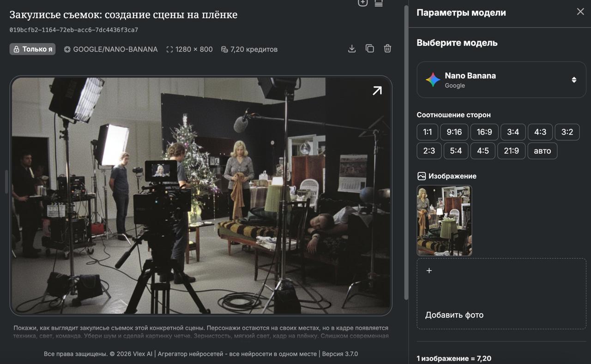This screenshot has height=364, width=591.
Task: Click the plus icon at top
Action: [x=363, y=3]
